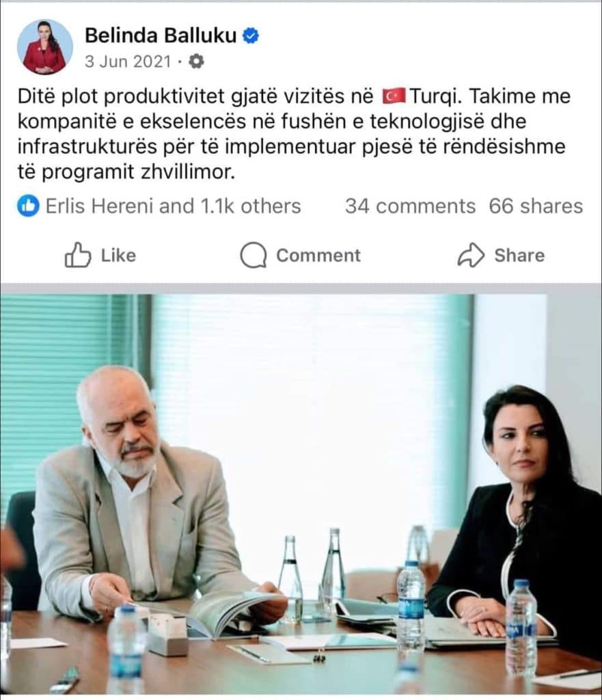Open the 3 Jun 2021 post timestamp
Screen dimensions: 602x700
128,61
